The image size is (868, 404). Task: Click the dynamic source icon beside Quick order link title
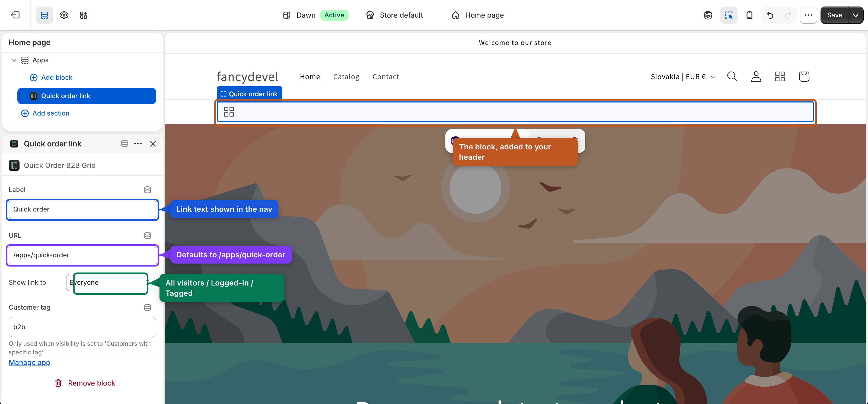[x=124, y=143]
